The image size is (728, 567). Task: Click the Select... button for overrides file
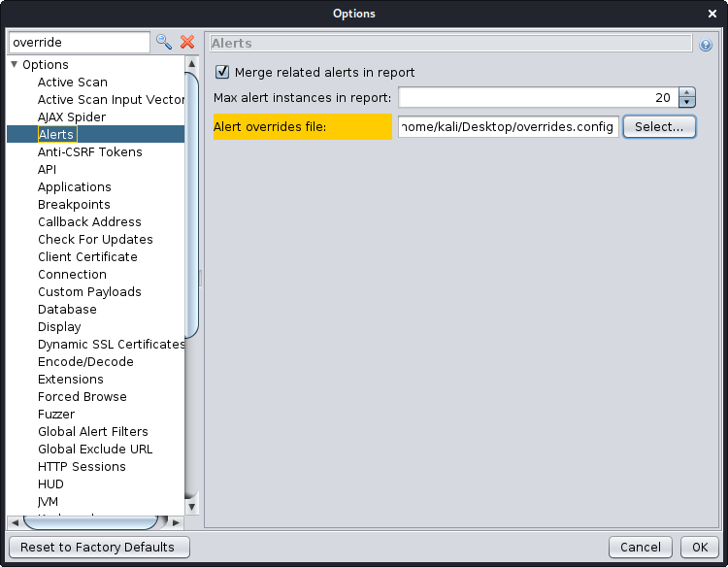pos(659,127)
